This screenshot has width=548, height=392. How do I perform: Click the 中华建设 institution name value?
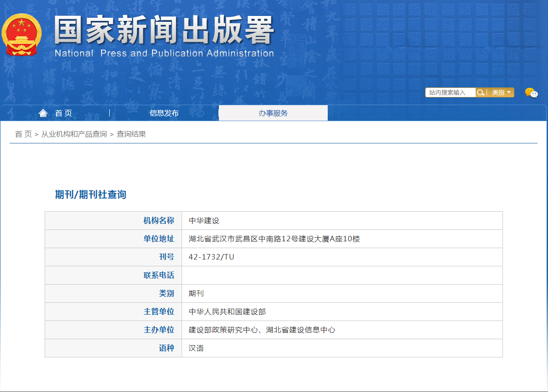click(204, 221)
